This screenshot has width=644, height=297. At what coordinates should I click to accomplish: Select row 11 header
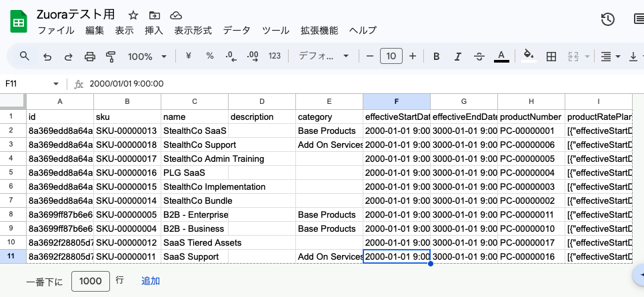pos(13,256)
